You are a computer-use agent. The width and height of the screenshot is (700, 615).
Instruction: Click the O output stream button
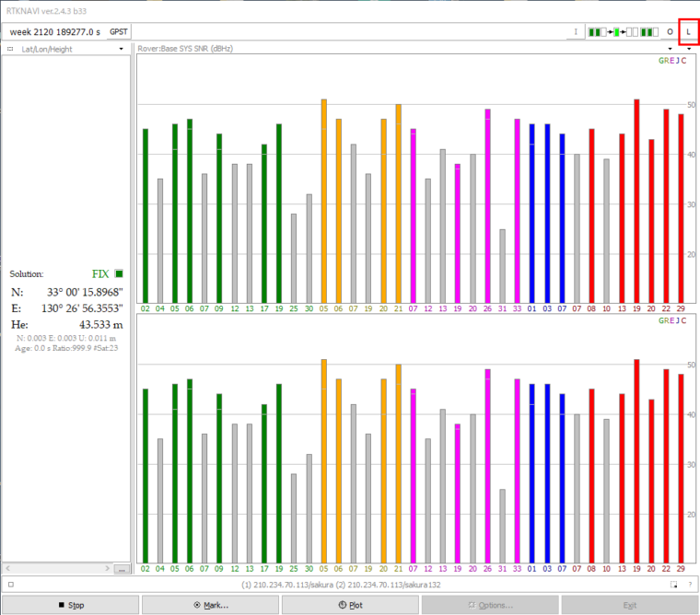coord(670,32)
